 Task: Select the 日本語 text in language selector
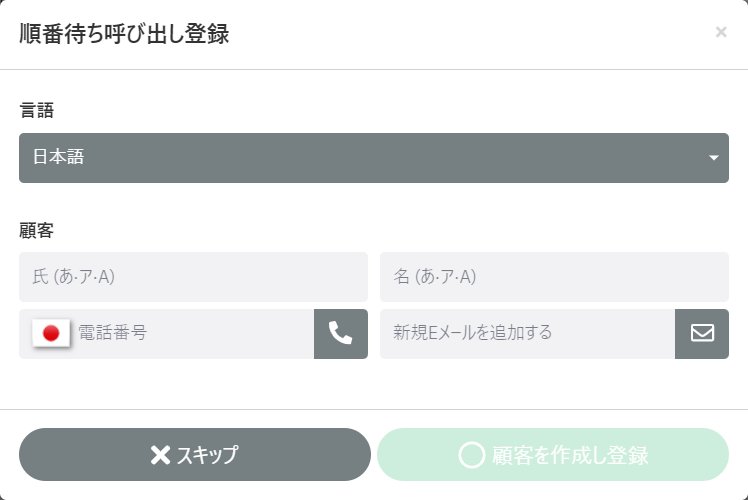(58, 157)
